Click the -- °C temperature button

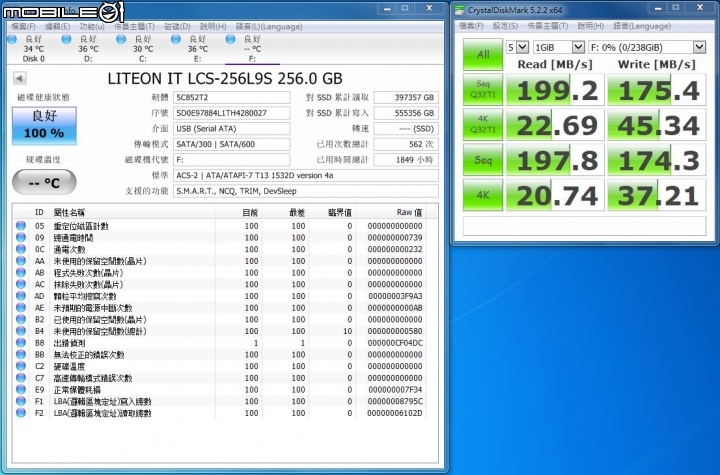pos(44,182)
